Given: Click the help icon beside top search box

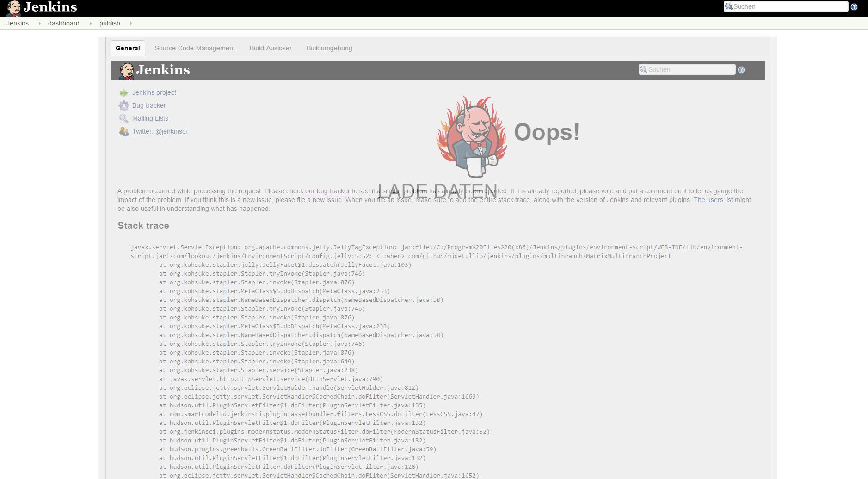Looking at the screenshot, I should pos(854,7).
